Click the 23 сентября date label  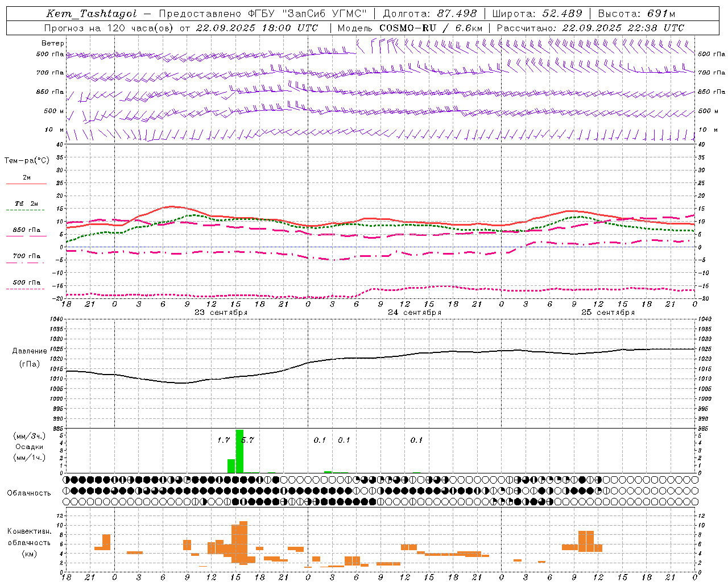point(221,313)
